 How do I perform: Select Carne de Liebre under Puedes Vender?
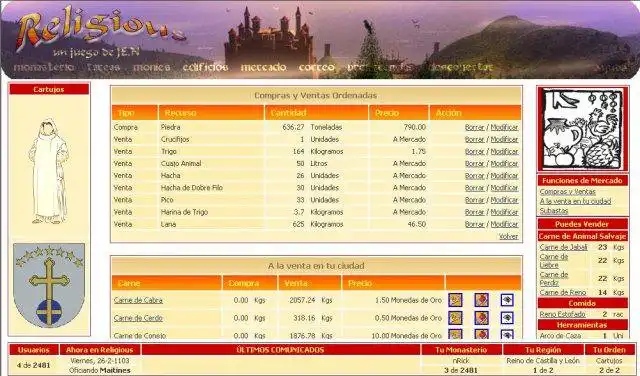pos(554,261)
